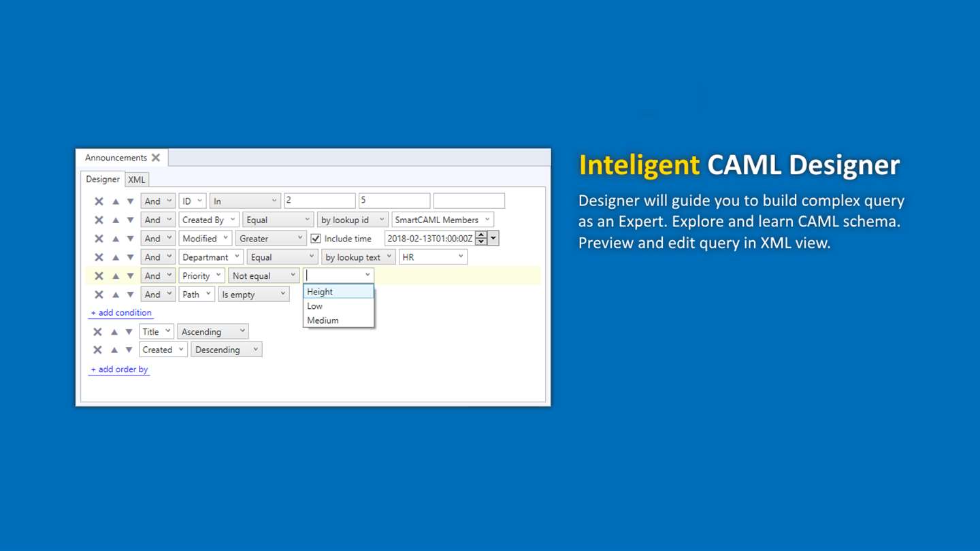This screenshot has width=980, height=551.
Task: Open the Is empty operator dropdown
Action: (254, 295)
